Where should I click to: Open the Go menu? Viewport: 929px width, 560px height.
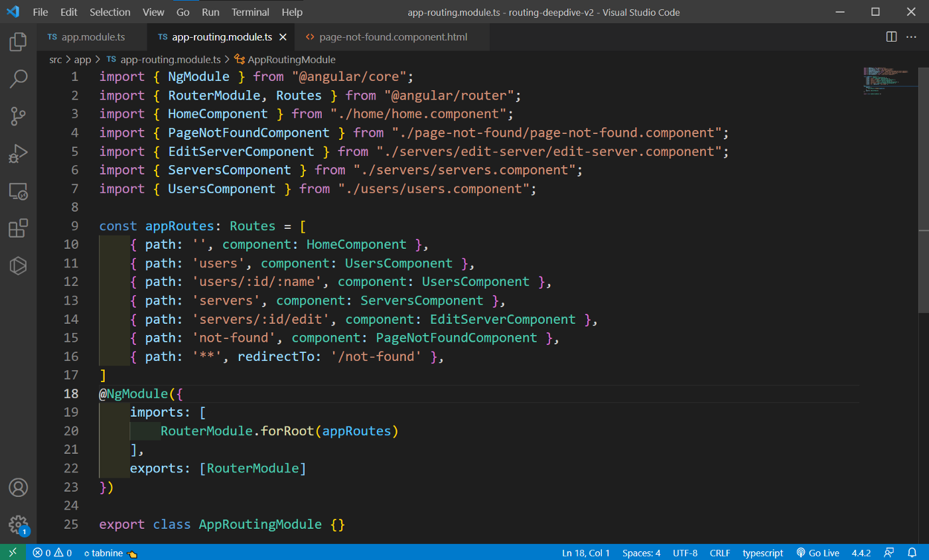[x=183, y=12]
